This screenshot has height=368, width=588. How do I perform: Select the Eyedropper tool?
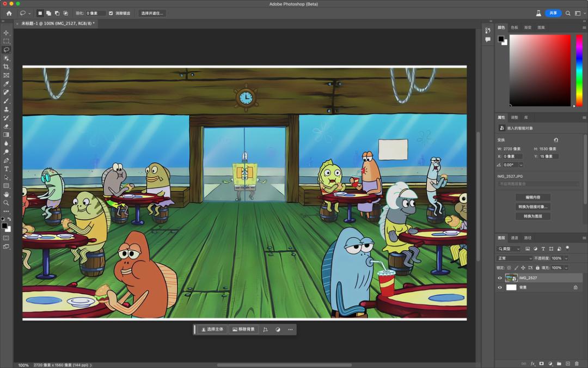(x=7, y=84)
